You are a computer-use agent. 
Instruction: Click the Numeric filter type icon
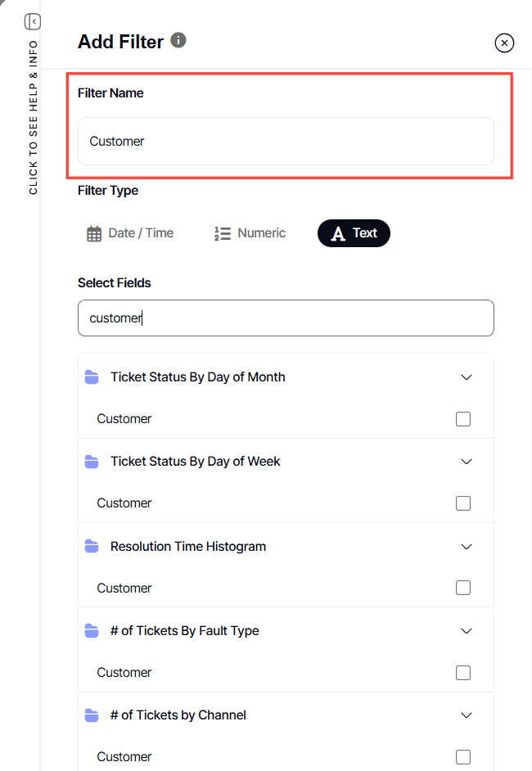coord(221,232)
